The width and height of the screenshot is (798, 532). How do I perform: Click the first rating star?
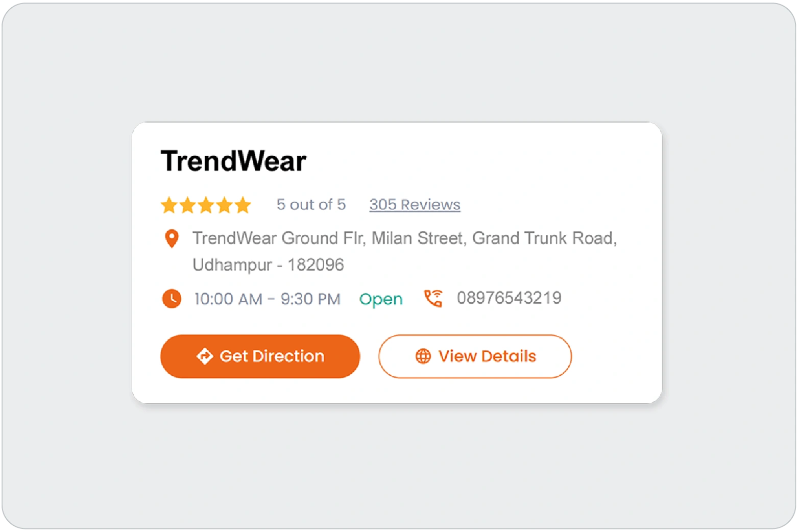point(169,205)
